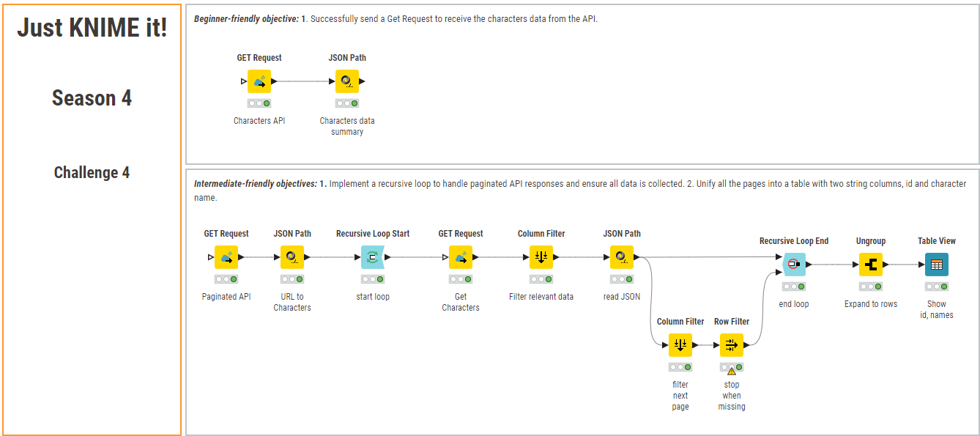Click the 'Characters data summary' node label
Image resolution: width=980 pixels, height=436 pixels.
click(x=347, y=126)
